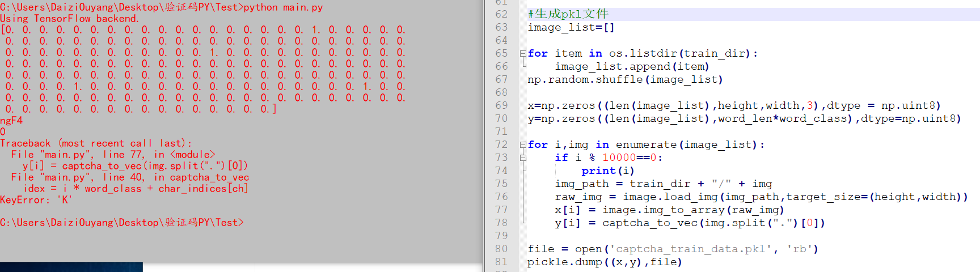Viewport: 980px width, 272px height.
Task: Collapse the fold marker at line 65
Action: pos(523,53)
